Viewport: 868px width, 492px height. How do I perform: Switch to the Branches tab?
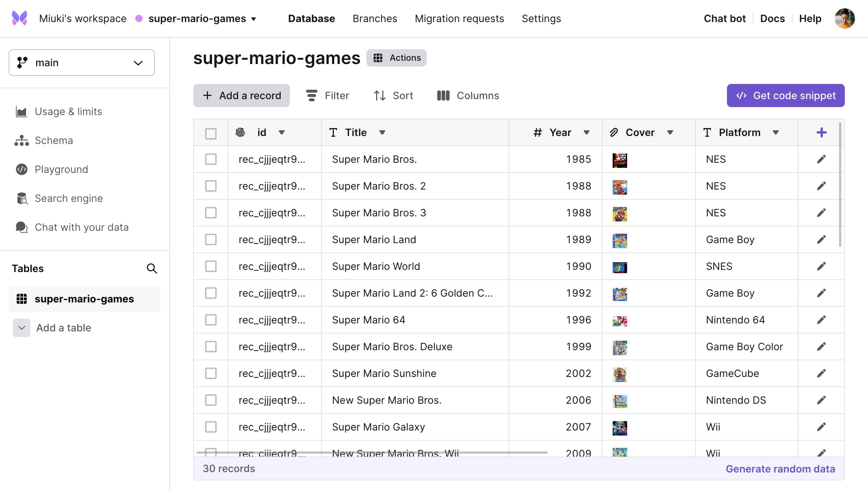(x=375, y=18)
